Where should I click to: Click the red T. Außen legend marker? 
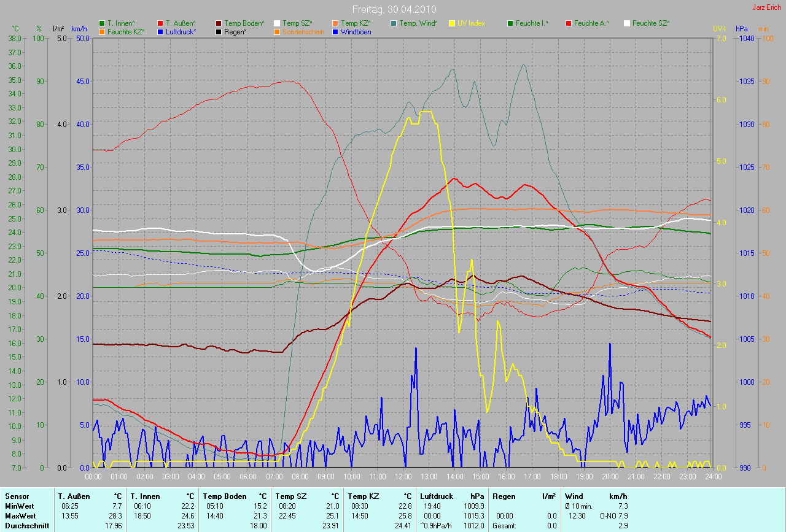click(x=160, y=23)
